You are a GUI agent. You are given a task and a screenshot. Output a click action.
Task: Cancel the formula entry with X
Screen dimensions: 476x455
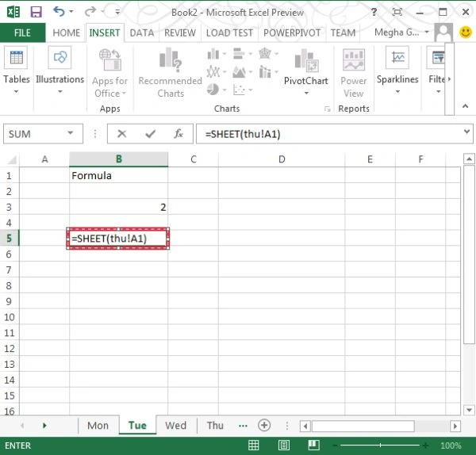point(121,133)
